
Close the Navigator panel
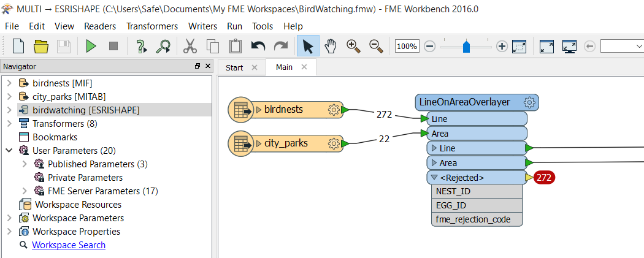(x=208, y=66)
